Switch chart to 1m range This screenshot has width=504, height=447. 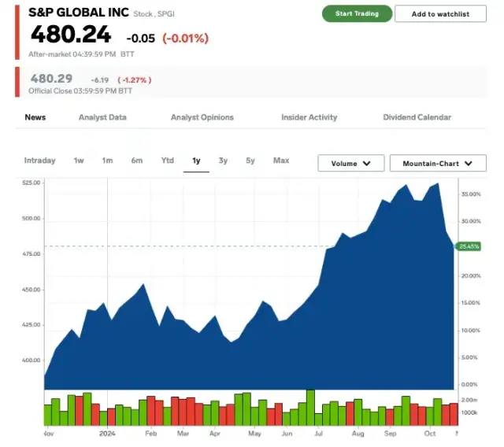(x=107, y=161)
